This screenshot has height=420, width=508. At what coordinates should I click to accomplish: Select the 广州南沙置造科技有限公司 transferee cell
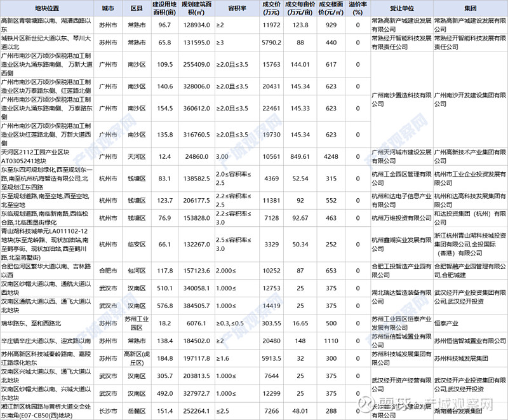pyautogui.click(x=402, y=100)
